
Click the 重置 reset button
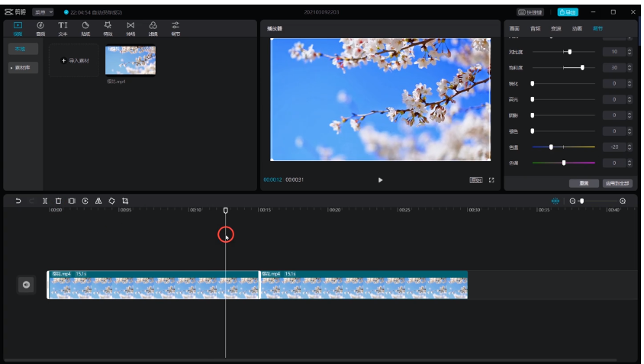[x=584, y=183]
